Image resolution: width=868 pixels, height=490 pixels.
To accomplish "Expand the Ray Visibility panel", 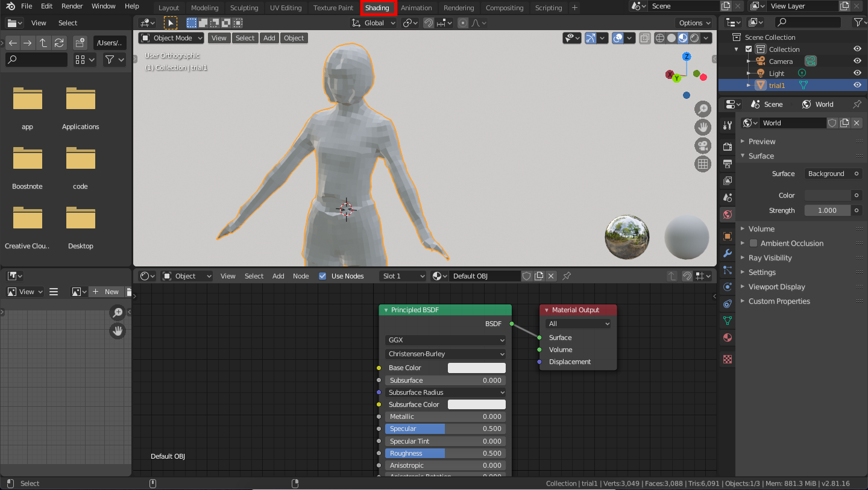I will tap(770, 258).
